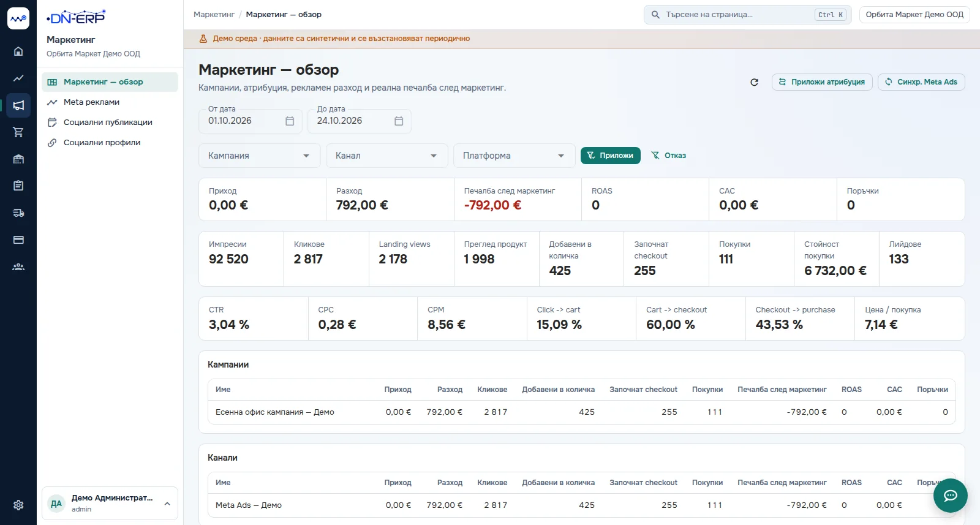This screenshot has height=525, width=980.
Task: Open Meta реклами sidebar item
Action: tap(110, 102)
